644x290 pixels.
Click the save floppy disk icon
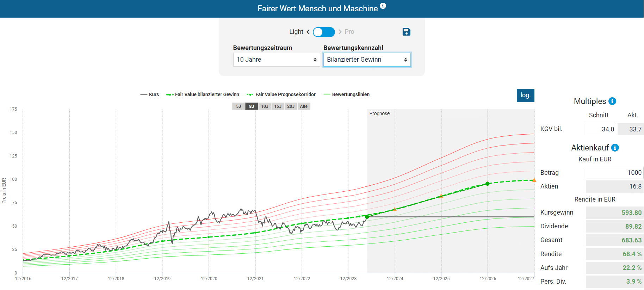click(x=406, y=32)
